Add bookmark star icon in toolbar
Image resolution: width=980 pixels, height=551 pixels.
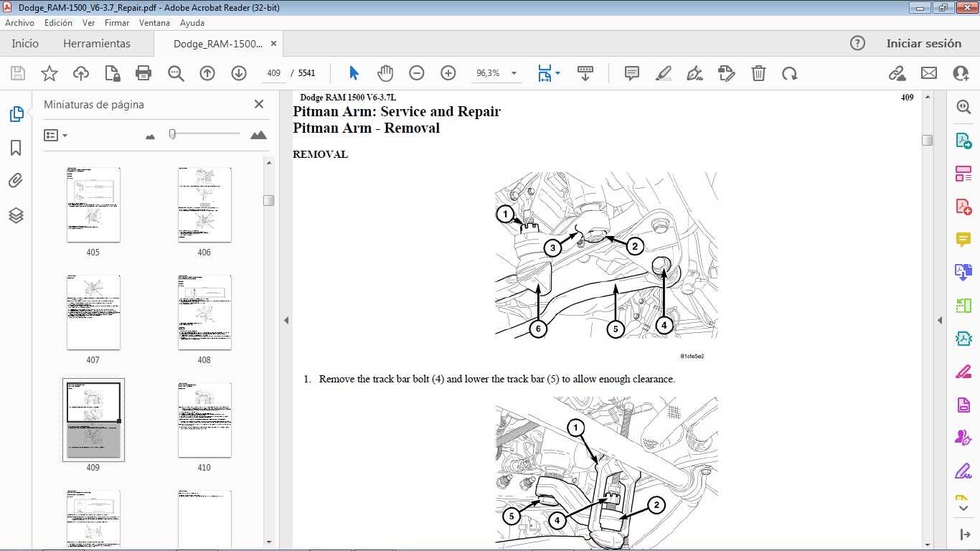click(x=50, y=73)
